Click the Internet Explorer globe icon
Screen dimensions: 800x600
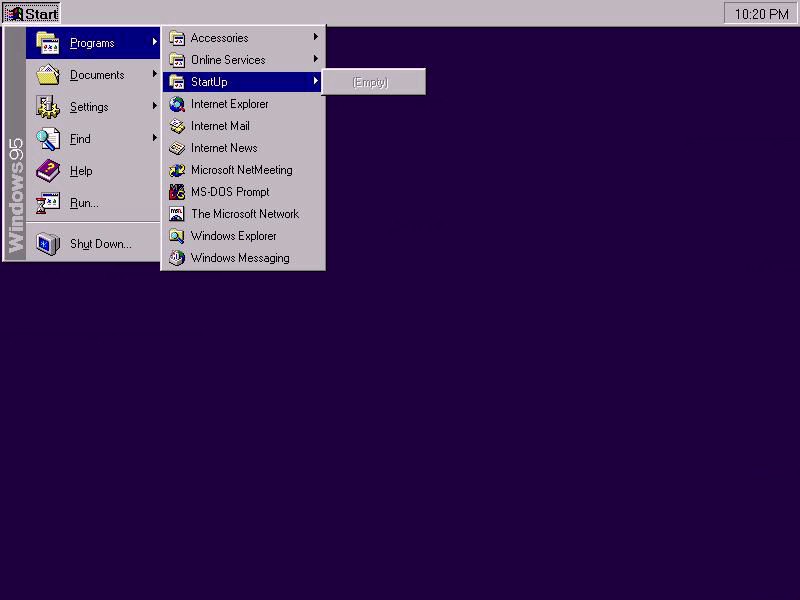point(177,104)
